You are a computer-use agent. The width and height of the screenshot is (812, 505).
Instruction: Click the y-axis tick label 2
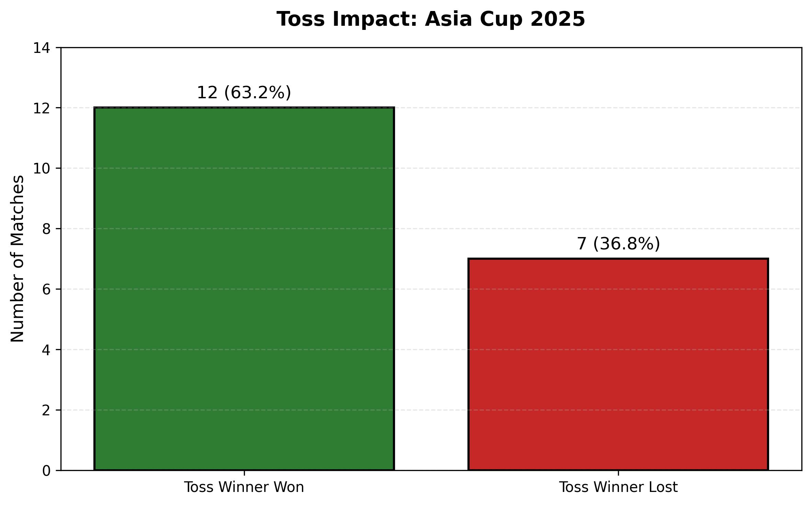pos(47,411)
